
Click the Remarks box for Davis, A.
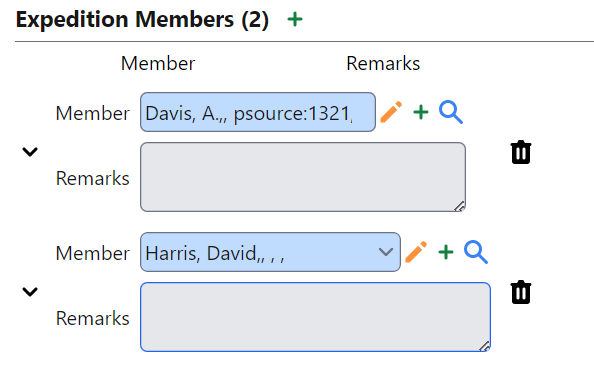[303, 177]
